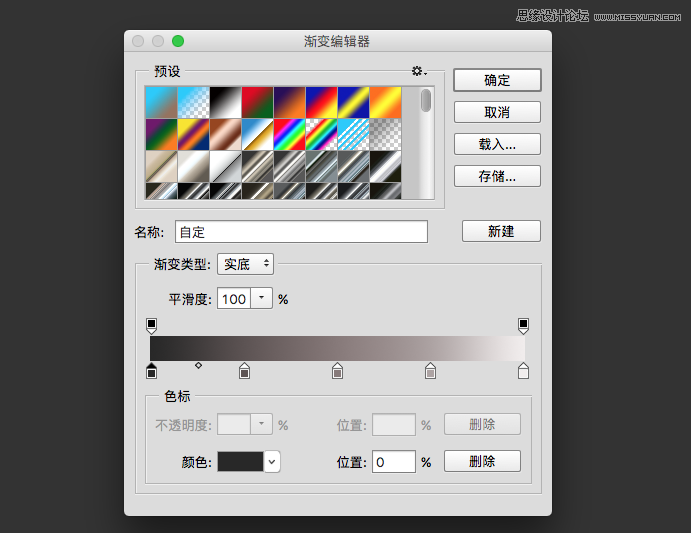
Task: Click the midpoint diamond below gradient bar
Action: pyautogui.click(x=198, y=365)
